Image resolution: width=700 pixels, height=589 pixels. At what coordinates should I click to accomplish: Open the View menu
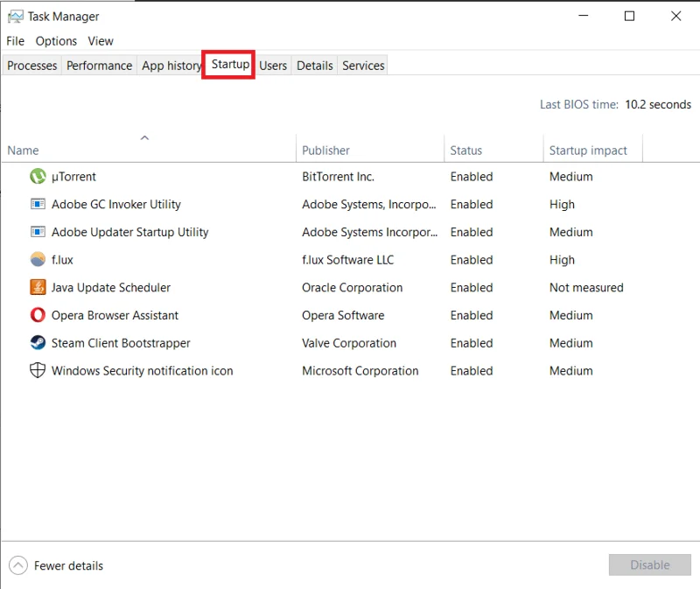click(x=101, y=41)
